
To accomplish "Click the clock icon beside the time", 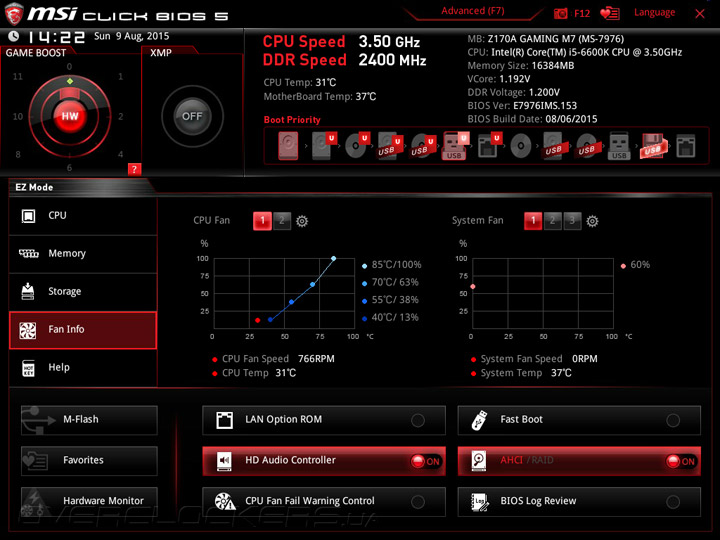I will [14, 36].
